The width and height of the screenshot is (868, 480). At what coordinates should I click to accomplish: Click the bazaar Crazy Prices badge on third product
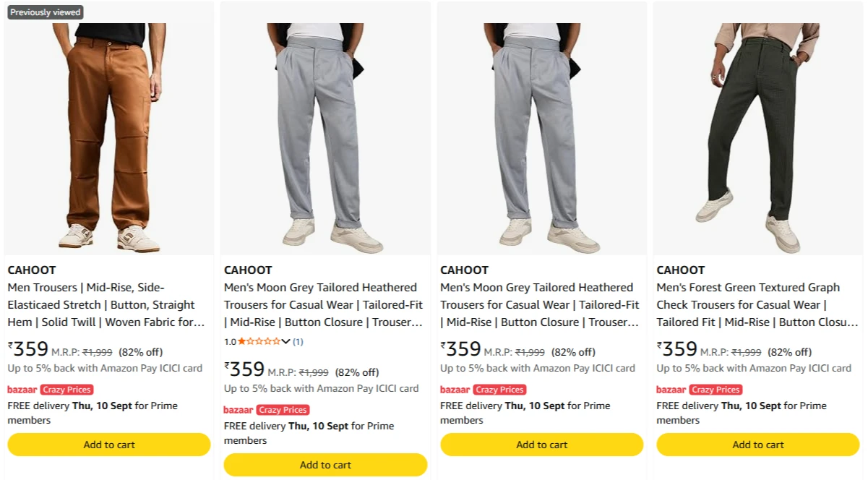coord(483,390)
